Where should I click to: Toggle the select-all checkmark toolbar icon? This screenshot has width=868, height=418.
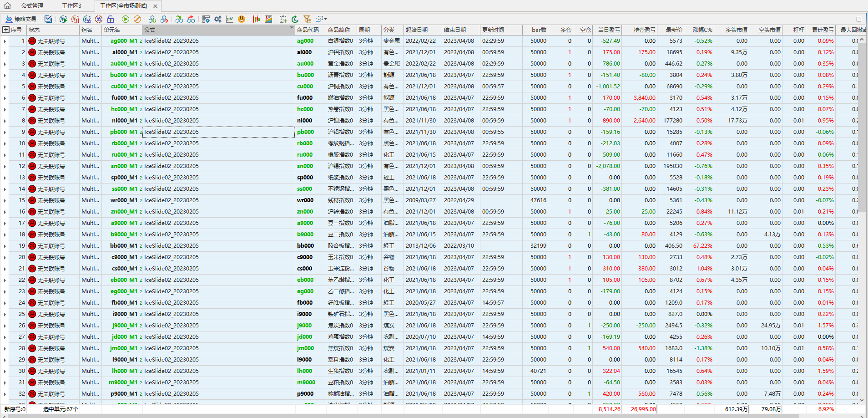[48, 19]
